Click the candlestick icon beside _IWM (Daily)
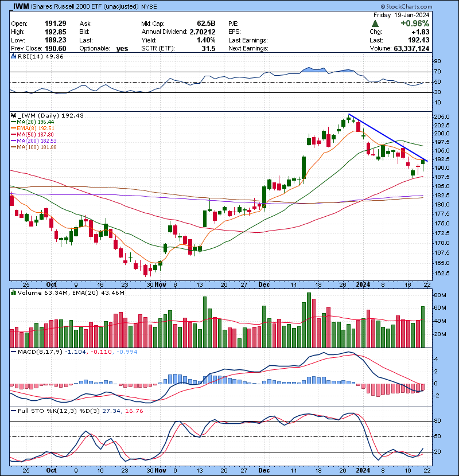This screenshot has height=476, width=459. click(x=13, y=115)
